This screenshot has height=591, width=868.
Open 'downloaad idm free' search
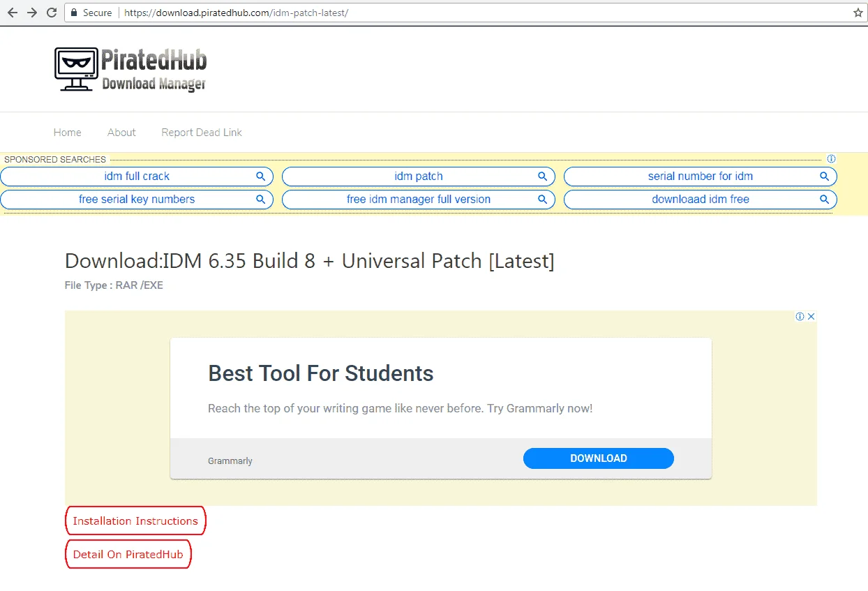(x=701, y=200)
